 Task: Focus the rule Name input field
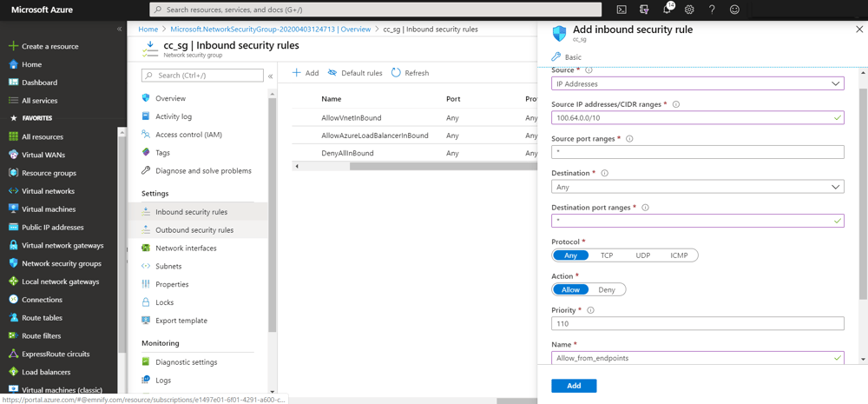point(698,358)
